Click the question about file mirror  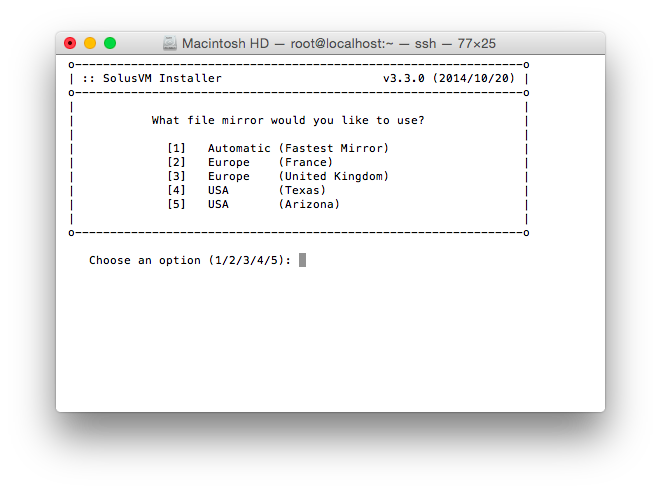pos(288,121)
